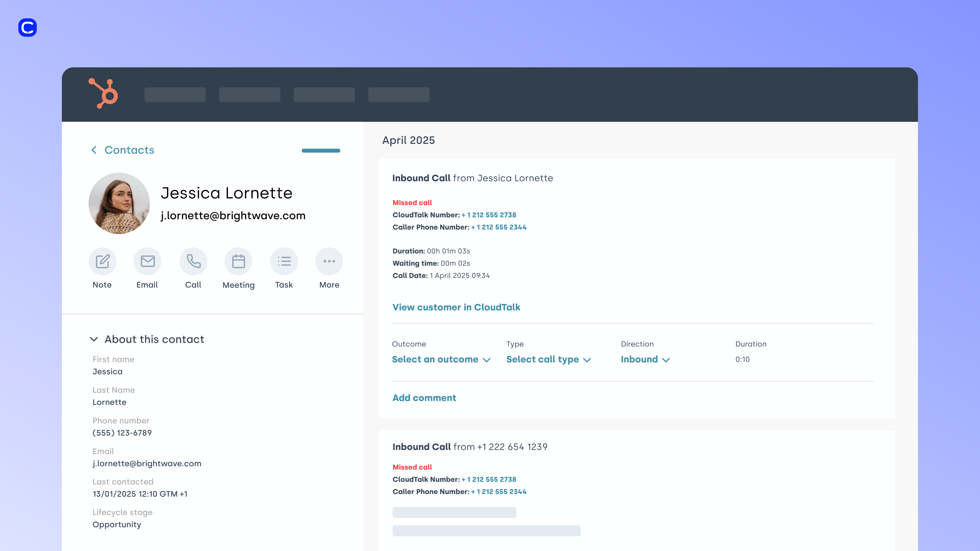Create a Note for the contact
The image size is (980, 551).
[x=102, y=261]
